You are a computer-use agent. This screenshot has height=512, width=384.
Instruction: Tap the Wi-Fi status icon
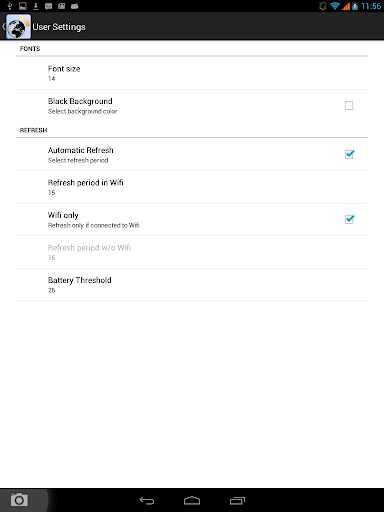335,6
